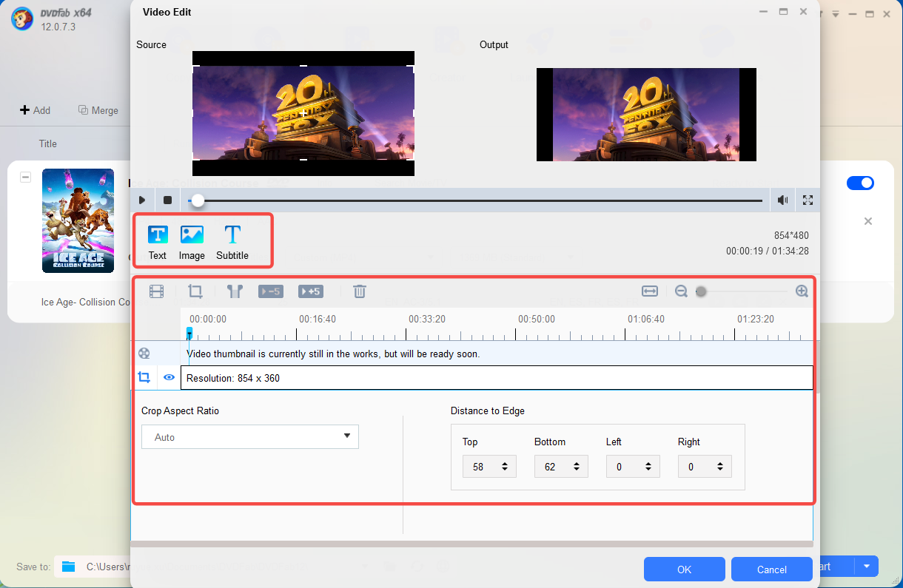Click the playback progress slider handle
This screenshot has width=903, height=588.
click(197, 200)
